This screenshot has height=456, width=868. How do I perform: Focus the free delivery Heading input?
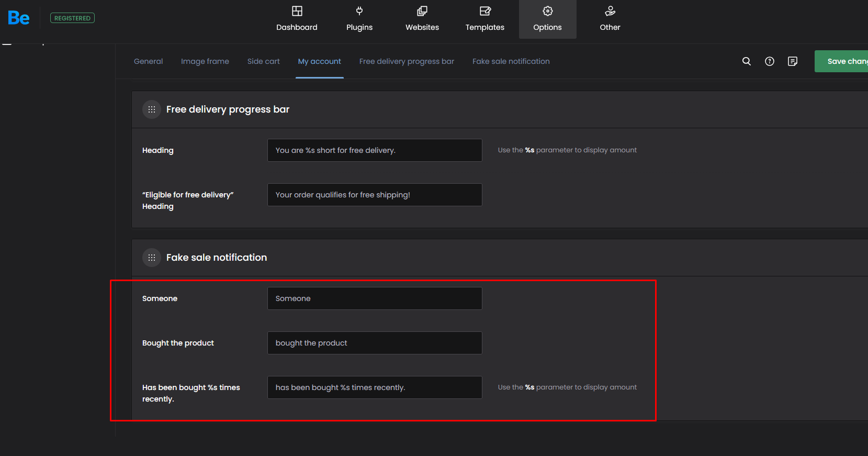pos(375,150)
